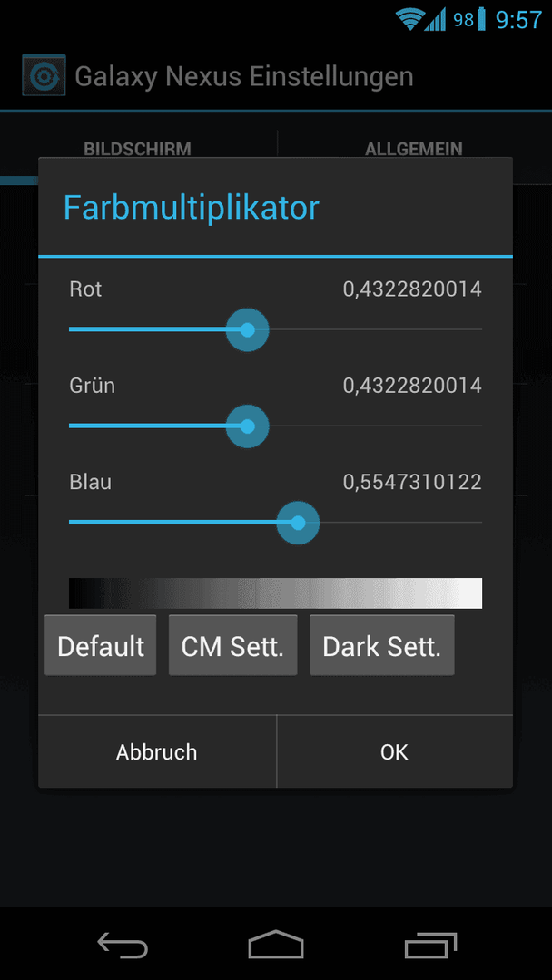Click the Grün slider handle
The height and width of the screenshot is (980, 552).
[248, 426]
